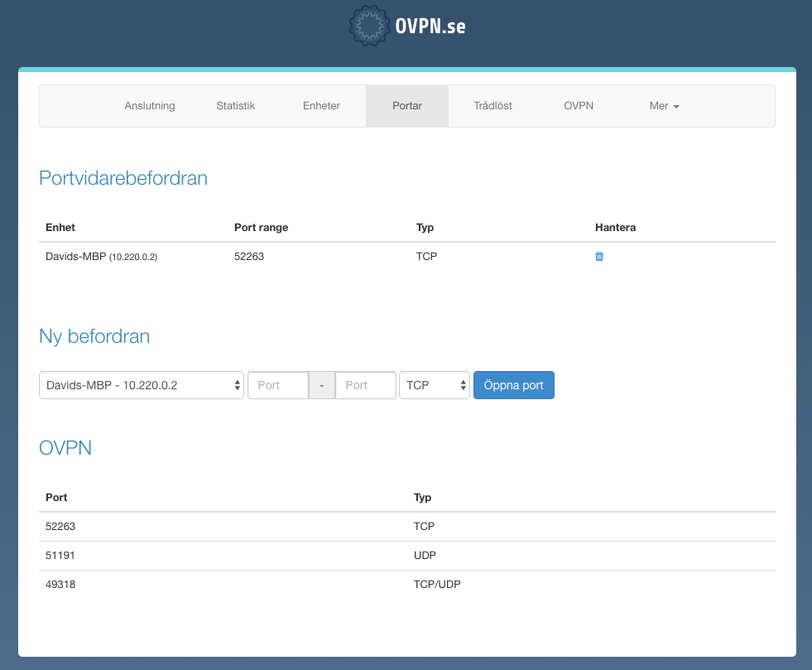This screenshot has width=812, height=670.
Task: Open the Trådlöst tab
Action: pos(492,106)
